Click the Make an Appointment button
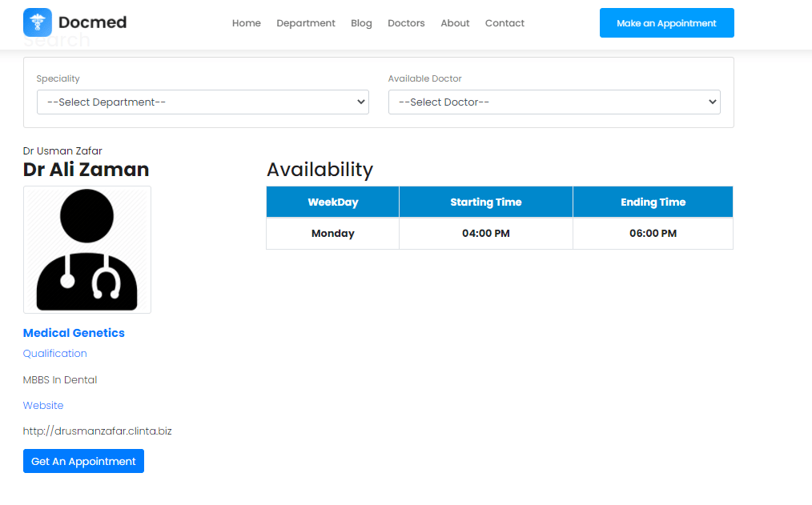Screen dimensions: 812x505 tap(666, 22)
